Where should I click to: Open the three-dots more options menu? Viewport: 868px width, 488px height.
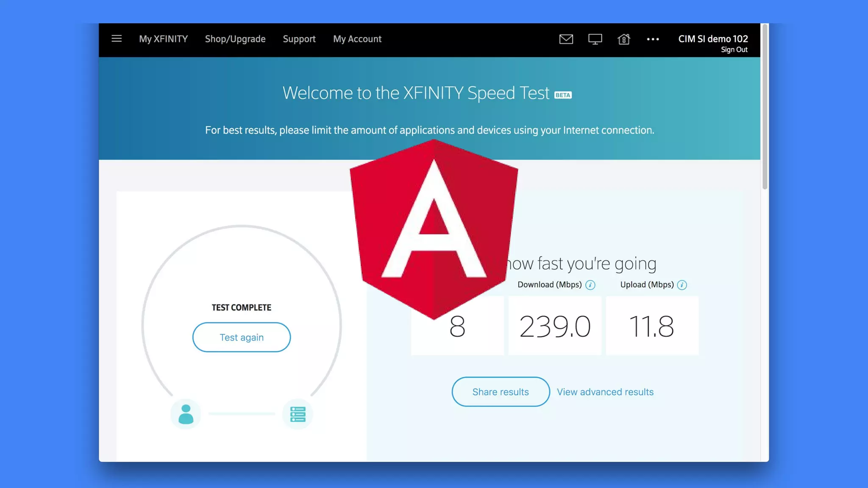tap(653, 39)
